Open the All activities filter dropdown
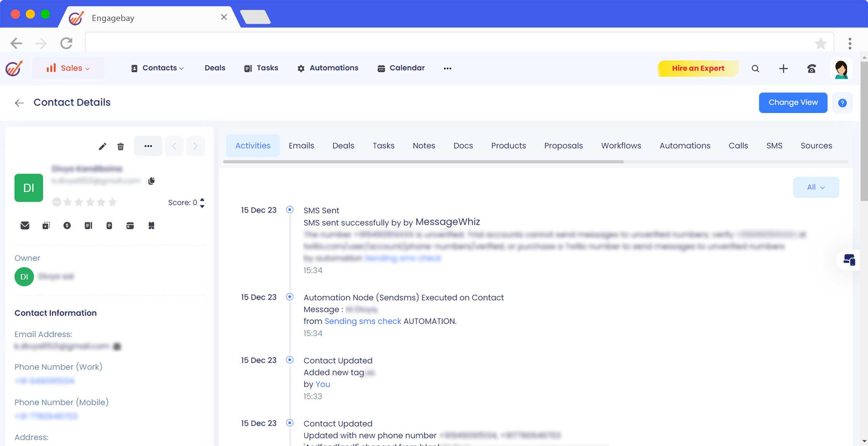 click(x=815, y=187)
